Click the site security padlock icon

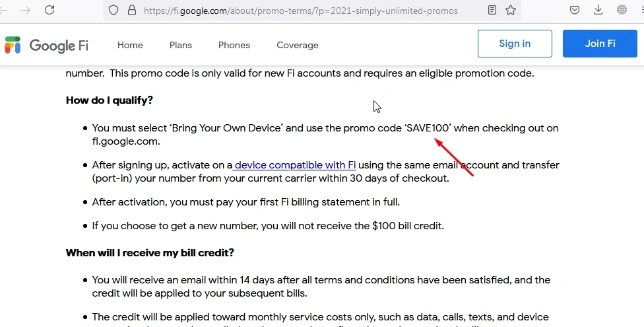(131, 11)
